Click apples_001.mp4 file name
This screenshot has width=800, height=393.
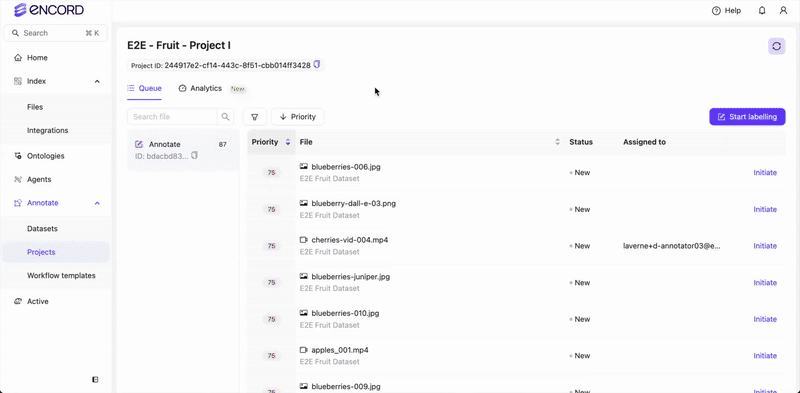click(x=340, y=350)
